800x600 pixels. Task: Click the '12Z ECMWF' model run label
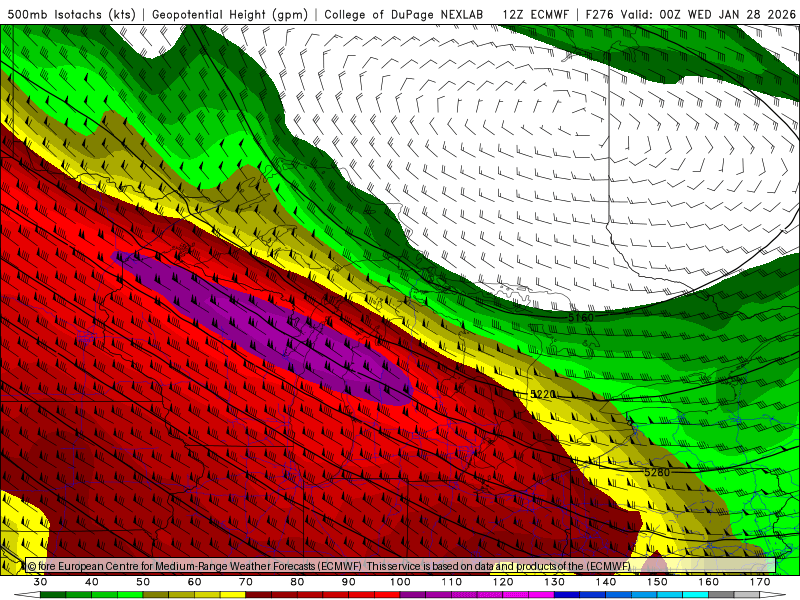[535, 14]
